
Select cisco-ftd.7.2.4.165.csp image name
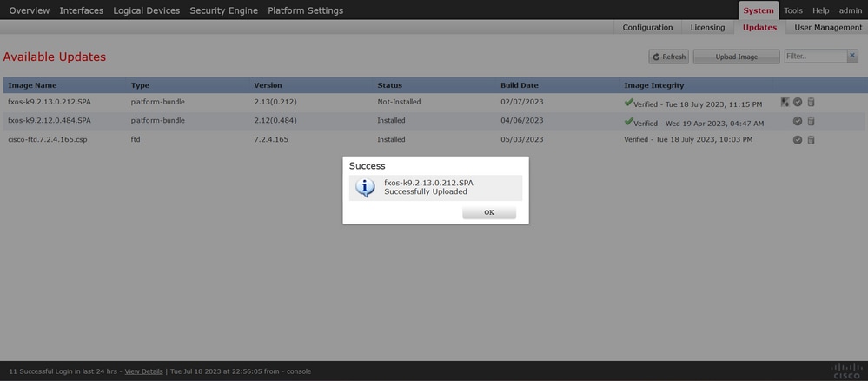pyautogui.click(x=48, y=140)
